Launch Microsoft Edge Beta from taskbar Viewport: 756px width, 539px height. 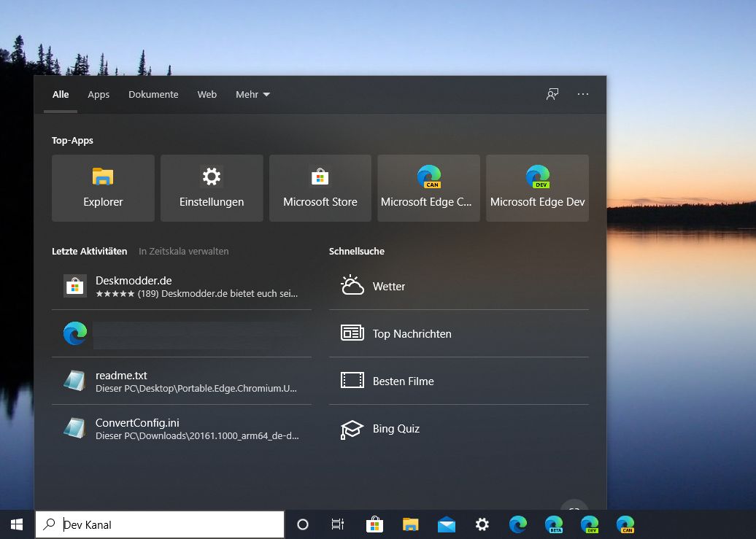tap(554, 524)
